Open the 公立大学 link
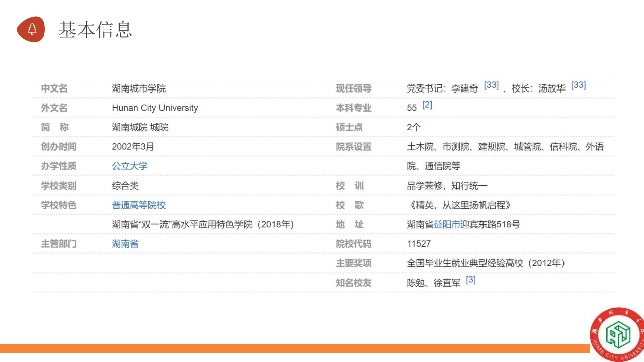644x362 pixels. 130,166
